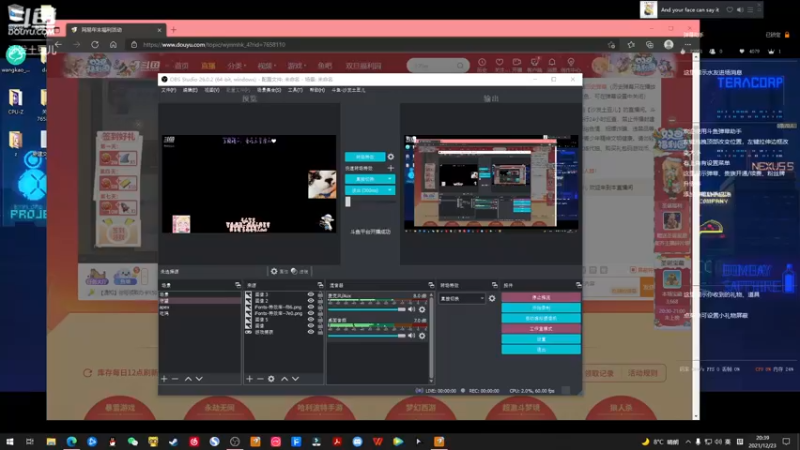Image resolution: width=800 pixels, height=450 pixels.
Task: Pop out the 来源 dock panel
Action: click(x=320, y=285)
